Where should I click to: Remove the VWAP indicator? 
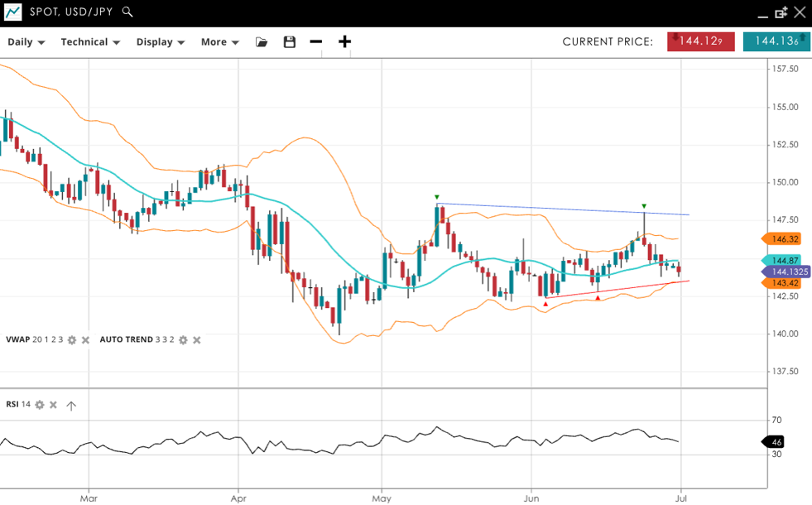85,340
